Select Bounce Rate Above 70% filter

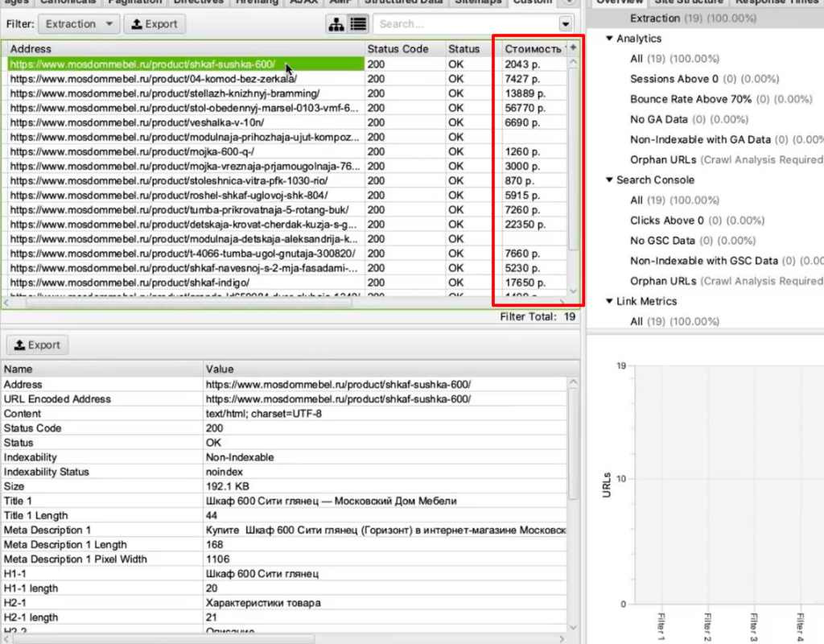[690, 99]
